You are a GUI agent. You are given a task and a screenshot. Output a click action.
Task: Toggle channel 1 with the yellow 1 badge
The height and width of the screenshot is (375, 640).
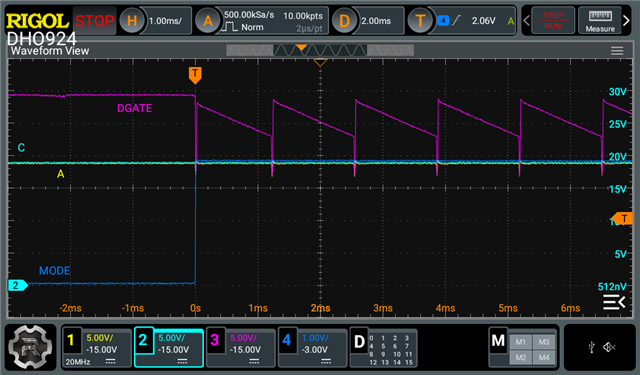pyautogui.click(x=71, y=340)
